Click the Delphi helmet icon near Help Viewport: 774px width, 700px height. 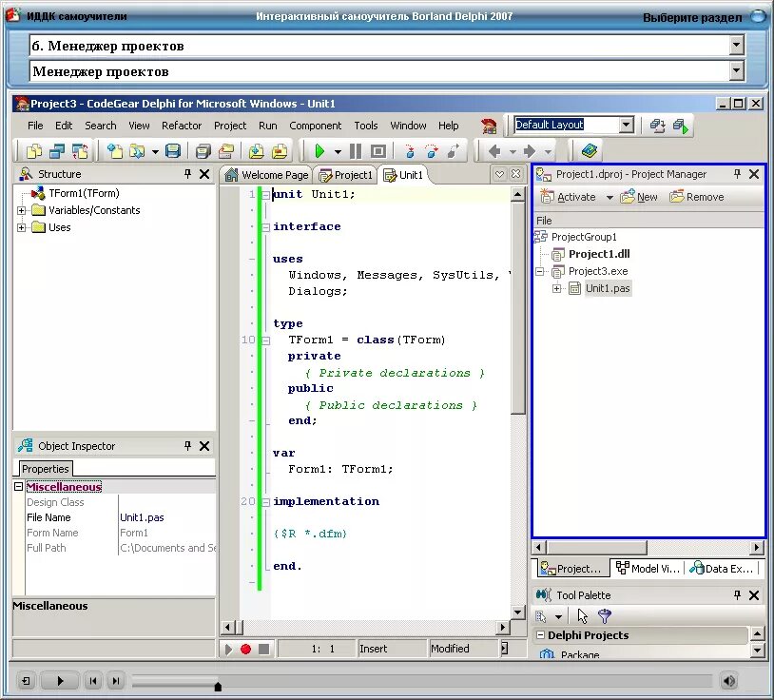[489, 126]
